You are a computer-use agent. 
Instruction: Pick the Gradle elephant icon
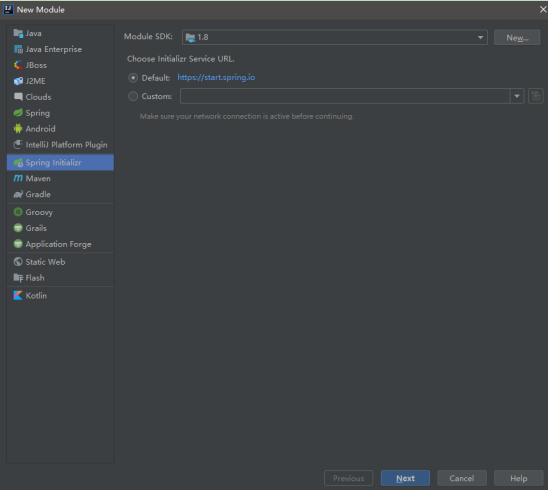(x=18, y=194)
